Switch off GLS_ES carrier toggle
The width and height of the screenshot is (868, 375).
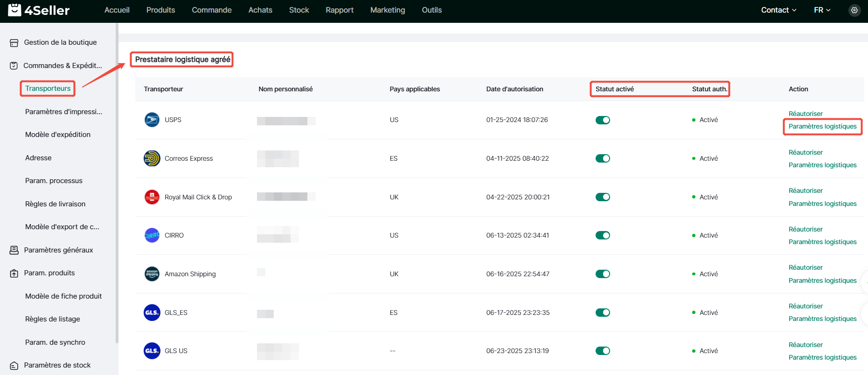603,313
